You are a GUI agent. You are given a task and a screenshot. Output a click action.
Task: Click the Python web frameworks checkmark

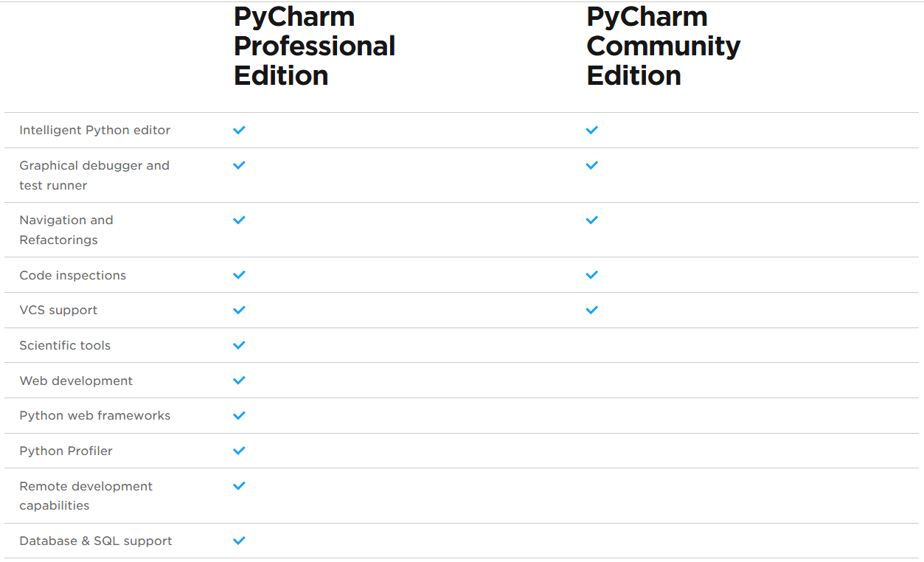coord(239,416)
